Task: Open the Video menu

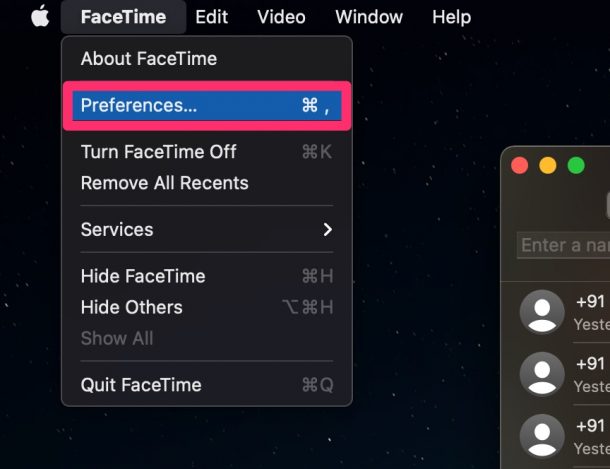Action: click(x=281, y=17)
